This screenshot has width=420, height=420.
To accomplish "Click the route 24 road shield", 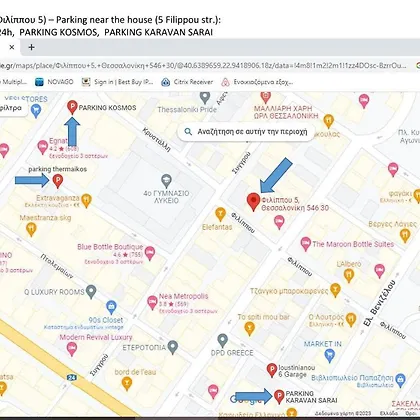I will coord(72,377).
